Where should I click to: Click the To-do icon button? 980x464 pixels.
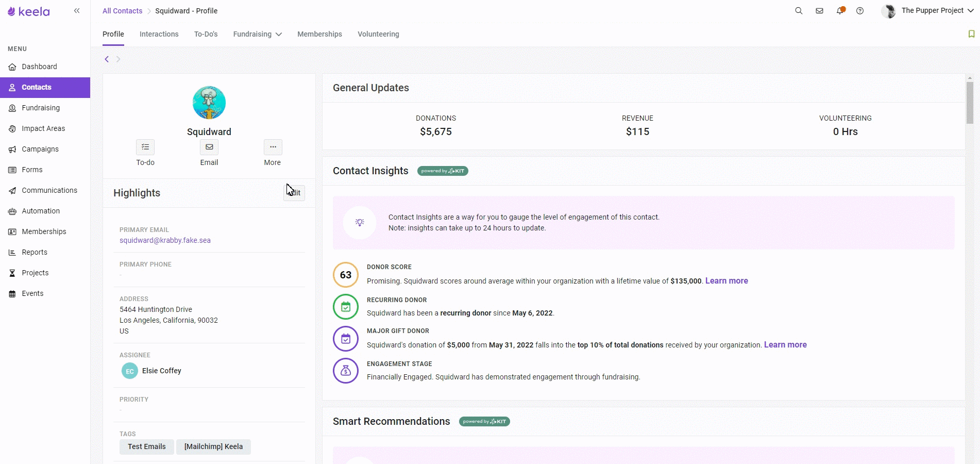(x=145, y=147)
